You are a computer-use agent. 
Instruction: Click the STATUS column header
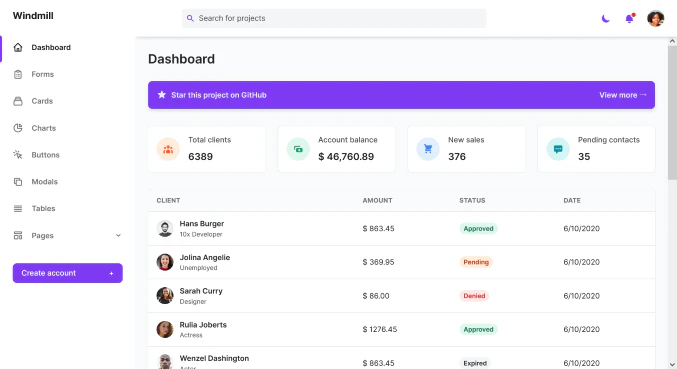[x=472, y=200]
